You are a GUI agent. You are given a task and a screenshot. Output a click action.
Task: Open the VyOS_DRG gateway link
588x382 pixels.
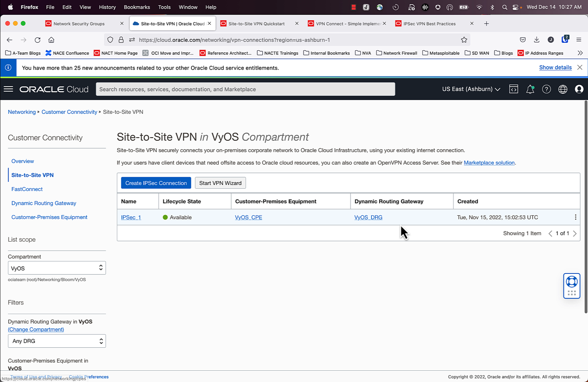(368, 217)
